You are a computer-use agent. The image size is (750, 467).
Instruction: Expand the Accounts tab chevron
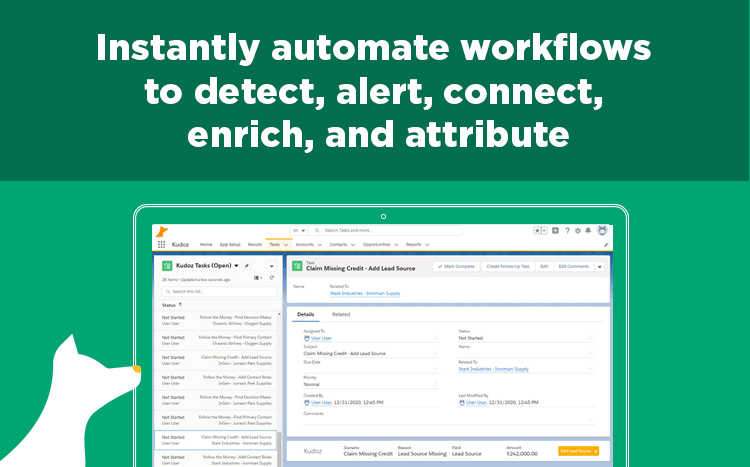click(320, 245)
